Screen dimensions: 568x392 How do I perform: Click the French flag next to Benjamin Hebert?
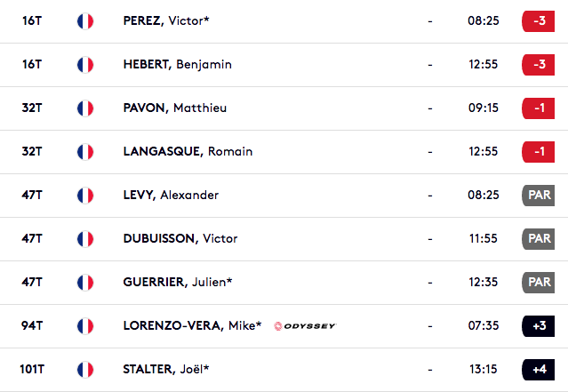85,65
